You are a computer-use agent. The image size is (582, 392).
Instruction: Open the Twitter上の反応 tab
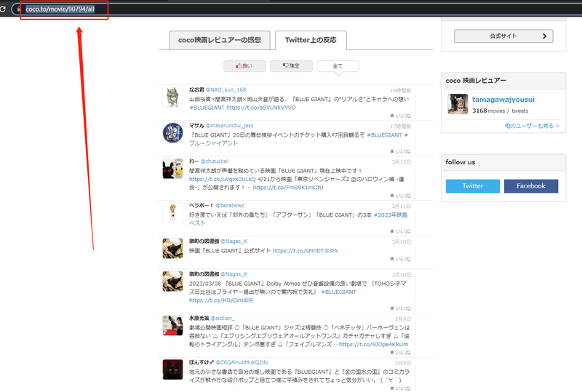(x=311, y=40)
